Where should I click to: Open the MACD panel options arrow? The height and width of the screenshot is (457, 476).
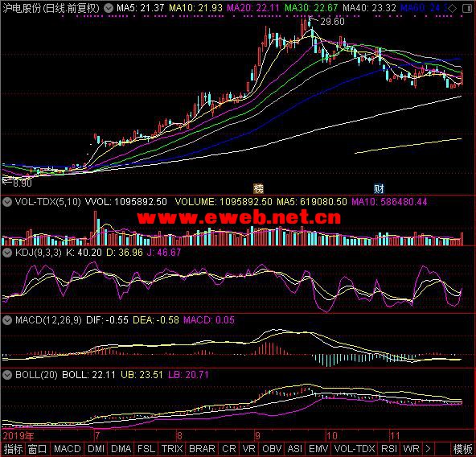point(7,319)
